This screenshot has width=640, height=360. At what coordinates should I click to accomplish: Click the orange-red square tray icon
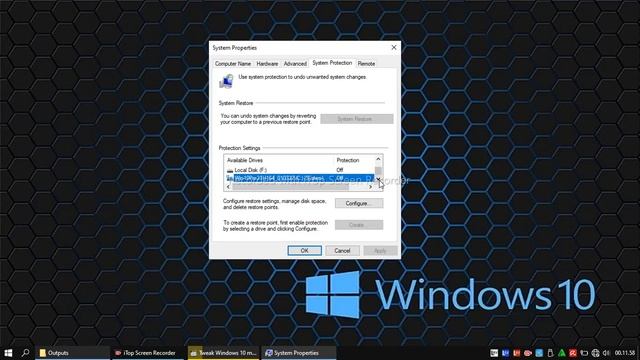pyautogui.click(x=517, y=353)
